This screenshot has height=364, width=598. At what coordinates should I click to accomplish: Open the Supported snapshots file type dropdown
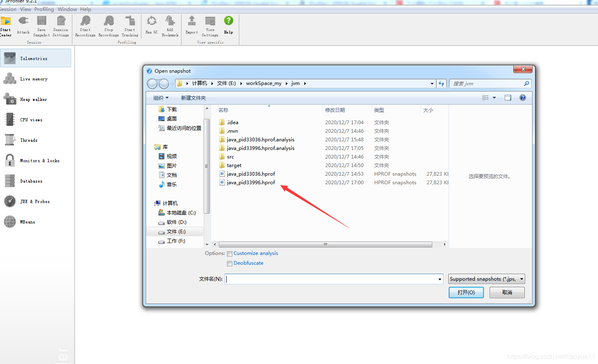487,279
